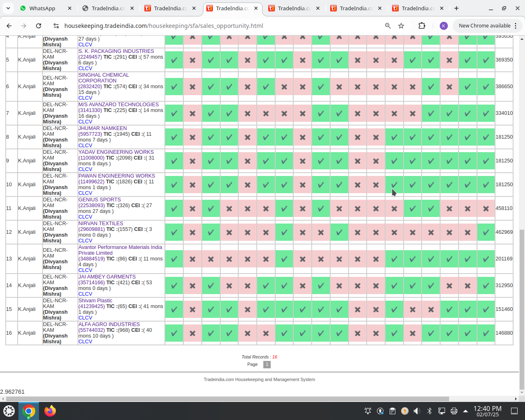This screenshot has height=420, width=525.
Task: Focus the address bar URL field
Action: 221,25
